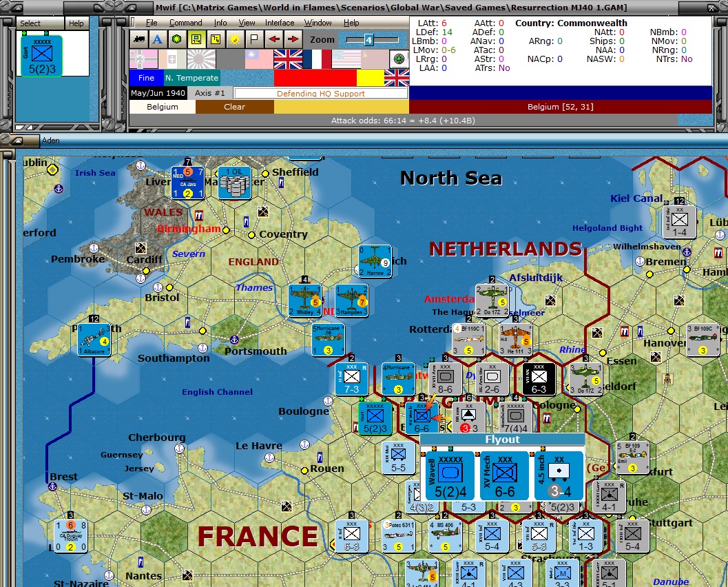
Task: Click the green hexagon toolbar icon
Action: 176,39
